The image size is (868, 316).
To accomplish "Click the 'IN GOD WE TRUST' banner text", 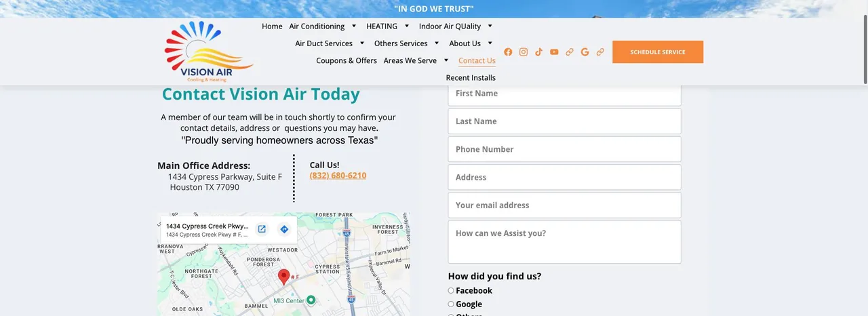I will [x=434, y=9].
